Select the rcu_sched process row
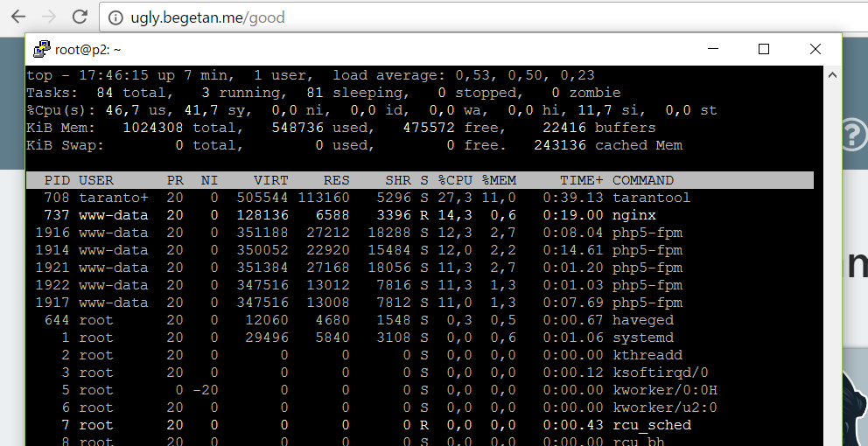The image size is (868, 446). [x=420, y=426]
